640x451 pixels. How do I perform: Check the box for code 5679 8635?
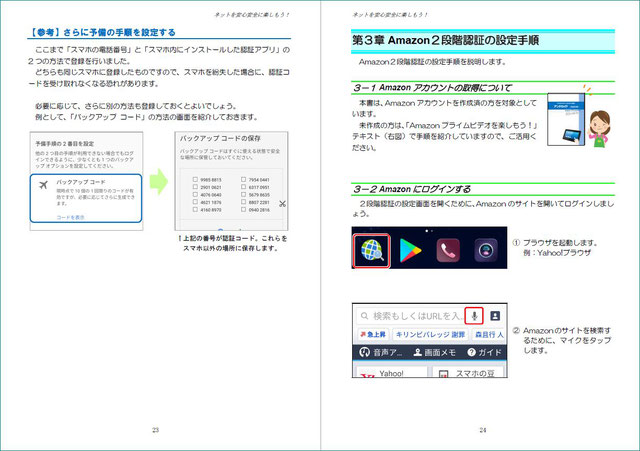click(x=243, y=194)
